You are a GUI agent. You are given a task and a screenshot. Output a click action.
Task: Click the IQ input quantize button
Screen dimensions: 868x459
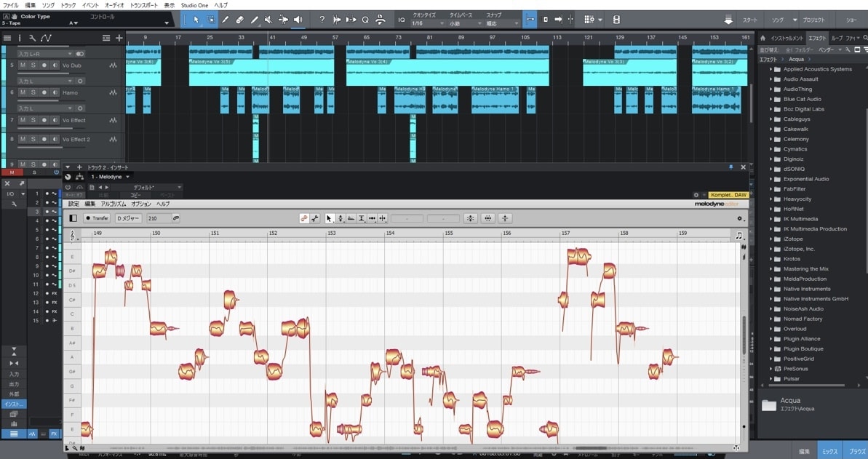[x=402, y=20]
